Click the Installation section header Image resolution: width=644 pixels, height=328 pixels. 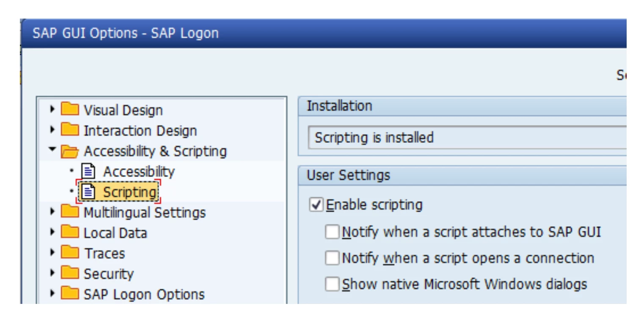pyautogui.click(x=462, y=106)
